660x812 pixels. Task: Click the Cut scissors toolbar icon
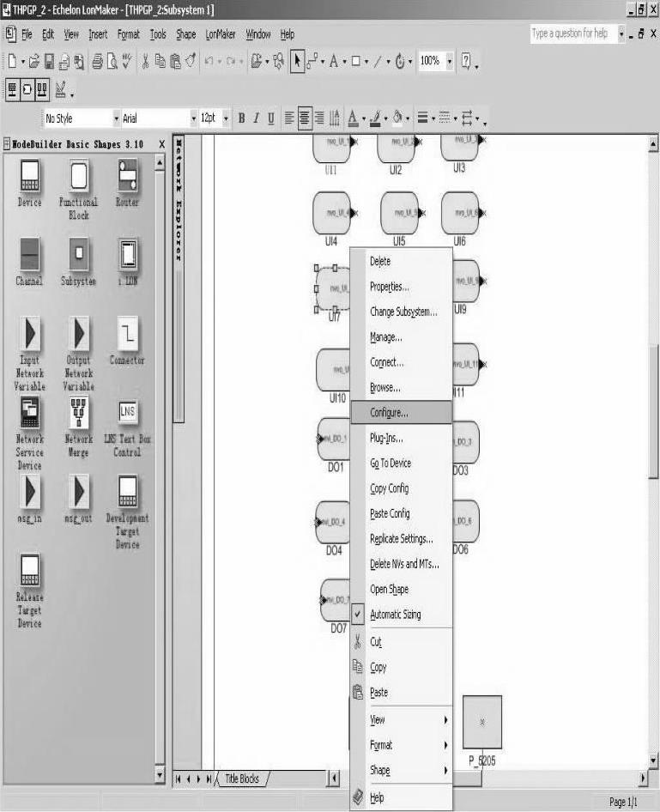coord(145,62)
